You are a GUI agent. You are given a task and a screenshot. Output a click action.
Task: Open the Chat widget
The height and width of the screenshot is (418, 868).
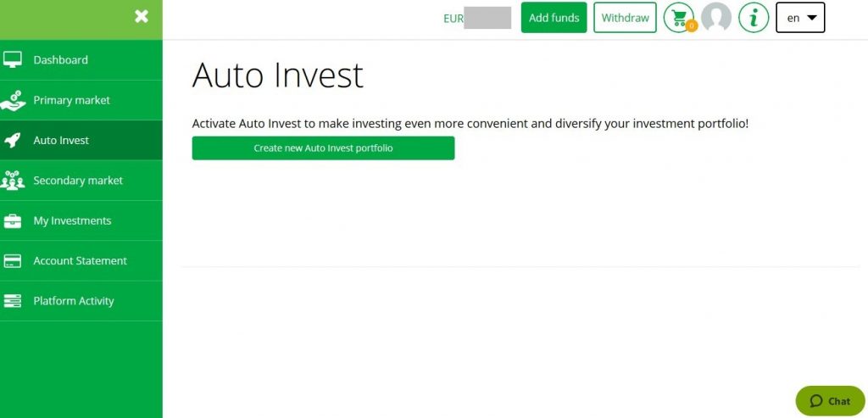pos(830,401)
